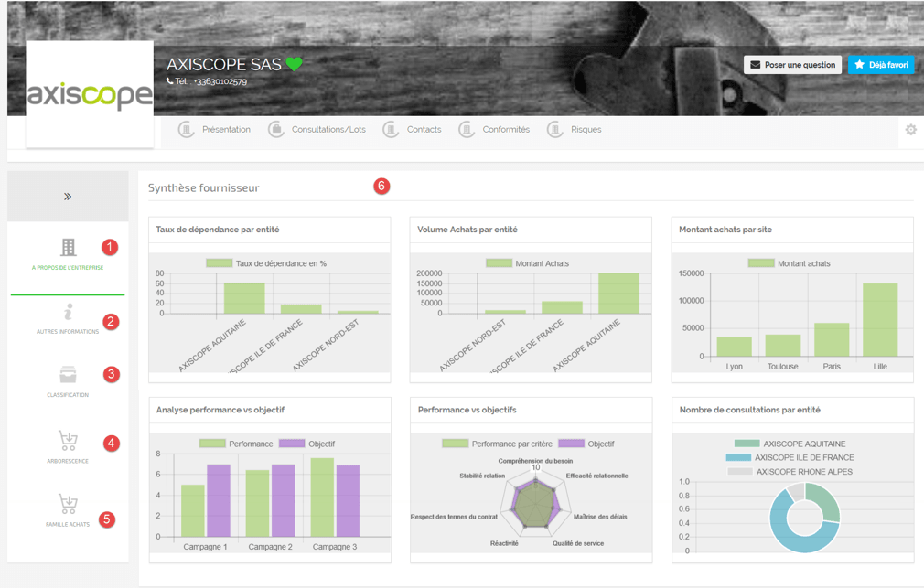Toggle AXISCOPE RHONE ALPES donut legend

coord(790,471)
